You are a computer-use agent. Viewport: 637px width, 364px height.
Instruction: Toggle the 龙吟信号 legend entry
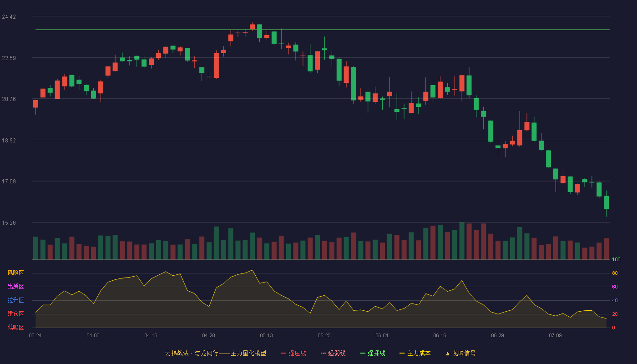point(460,353)
